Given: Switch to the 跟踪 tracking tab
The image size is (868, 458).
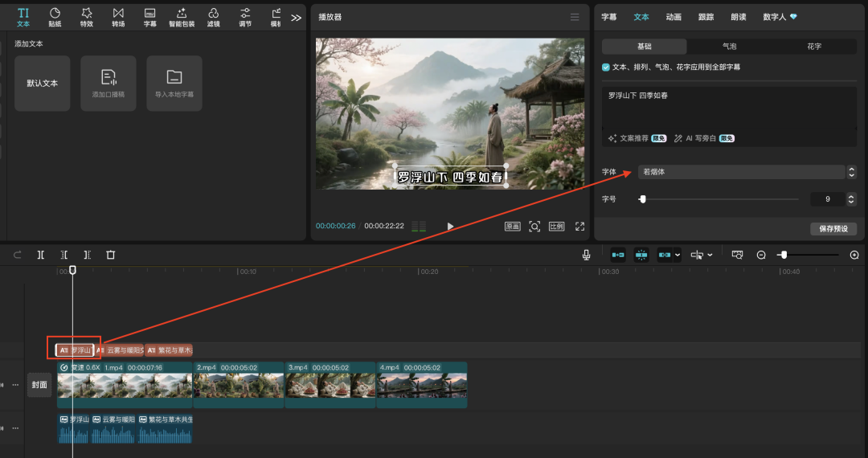Looking at the screenshot, I should (706, 17).
